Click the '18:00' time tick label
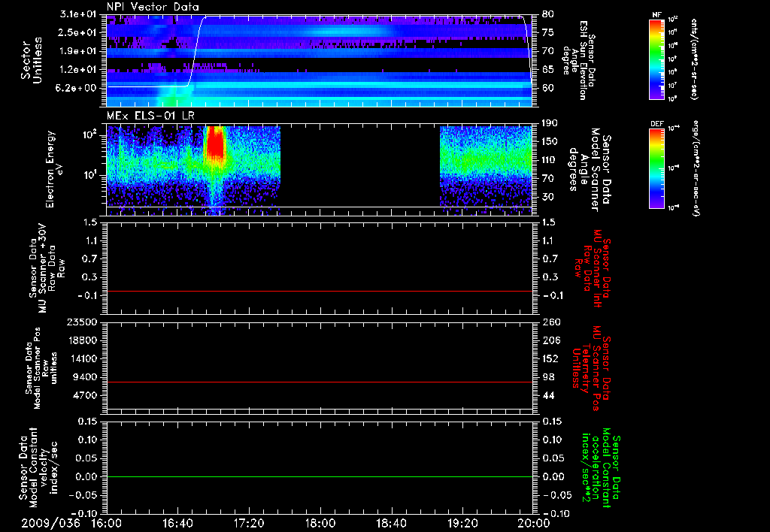This screenshot has width=770, height=532. point(320,523)
